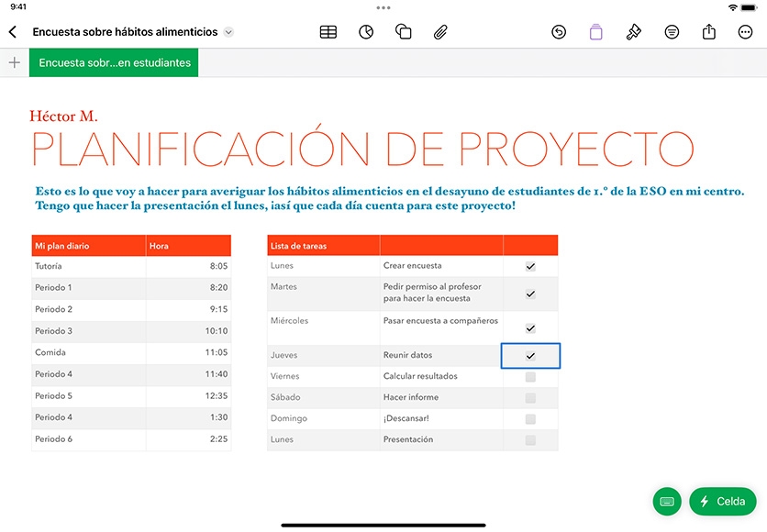Screen dimensions: 767x532
Task: Select the Reunir datos task cell
Action: point(441,356)
